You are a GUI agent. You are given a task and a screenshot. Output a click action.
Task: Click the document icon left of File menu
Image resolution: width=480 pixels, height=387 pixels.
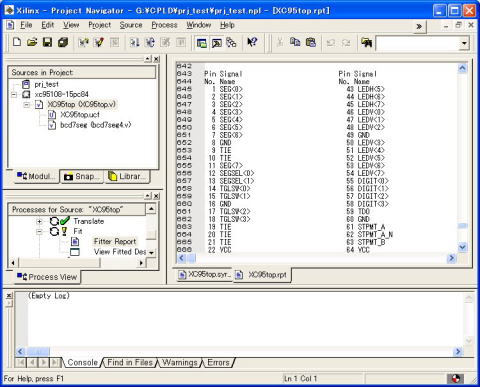(10, 25)
